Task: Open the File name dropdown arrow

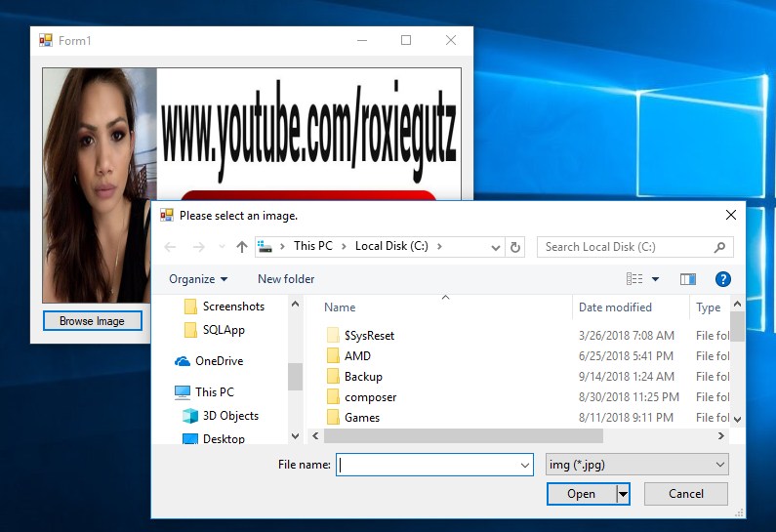Action: point(525,466)
